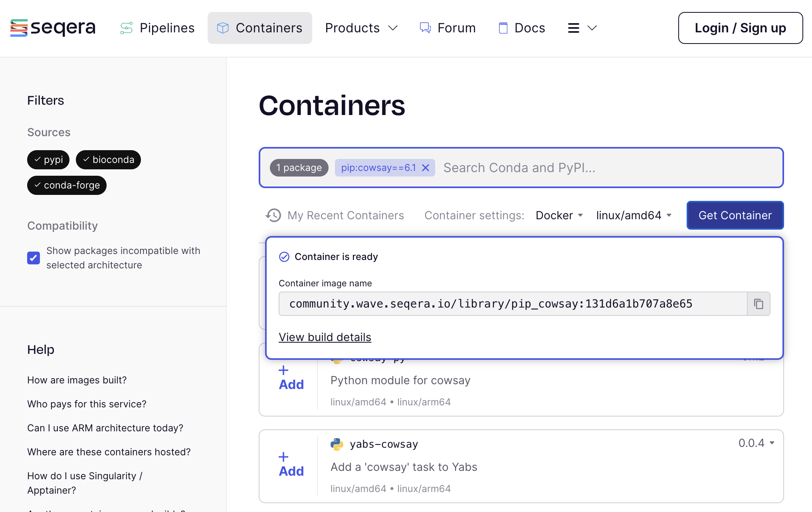Click the My Recent Containers clock icon
This screenshot has width=812, height=512.
273,215
